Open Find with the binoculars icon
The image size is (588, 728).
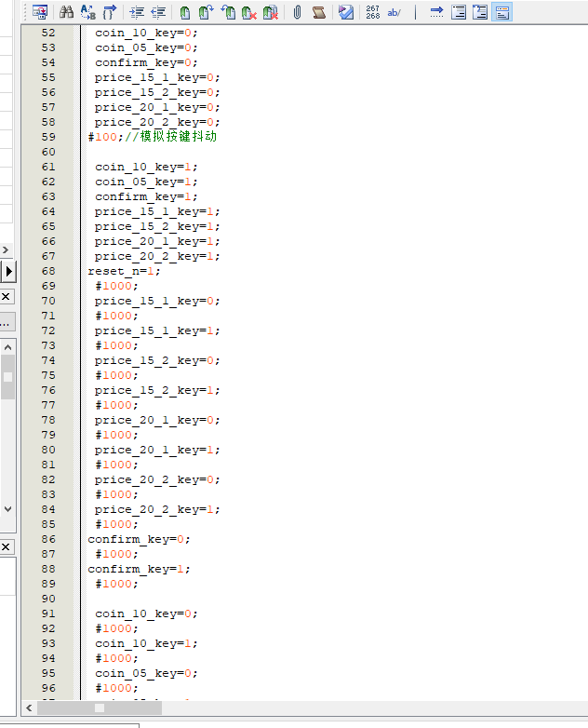[66, 12]
